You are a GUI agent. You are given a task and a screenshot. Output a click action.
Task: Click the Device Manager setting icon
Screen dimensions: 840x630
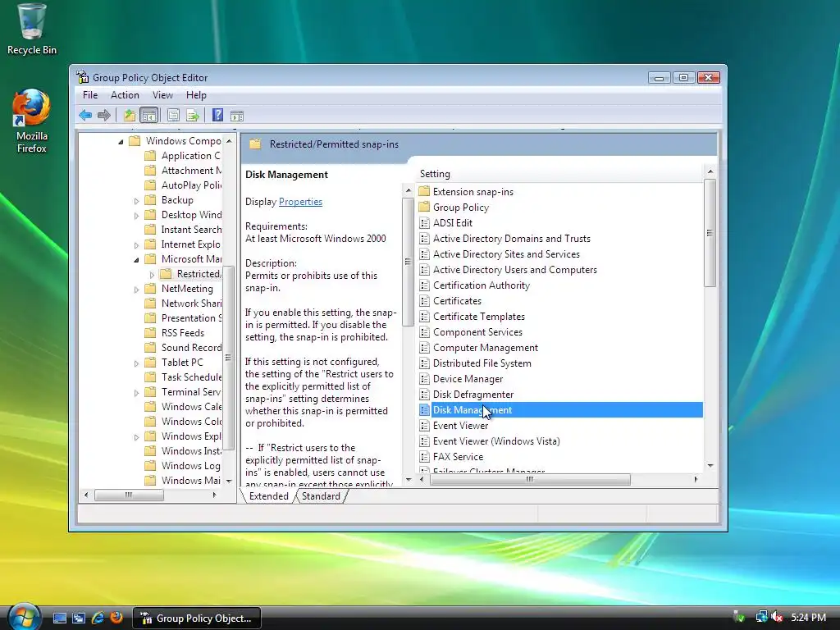click(x=424, y=379)
